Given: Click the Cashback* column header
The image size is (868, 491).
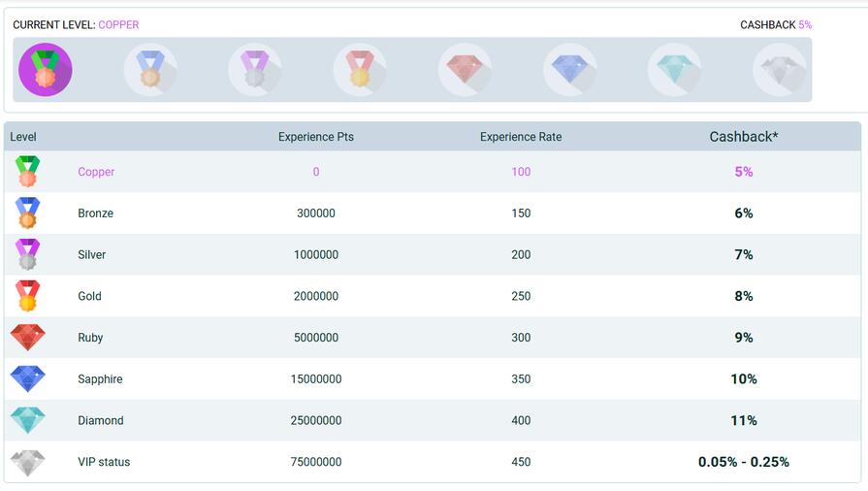Looking at the screenshot, I should point(743,137).
